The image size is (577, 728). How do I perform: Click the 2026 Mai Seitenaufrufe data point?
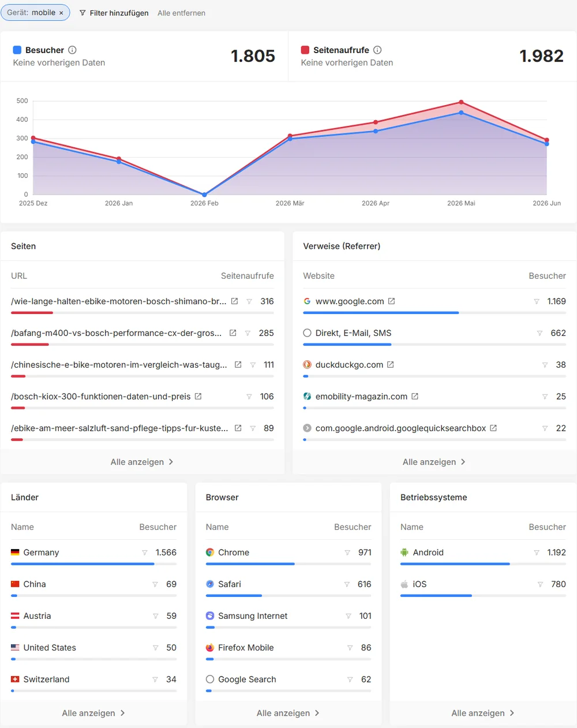point(461,102)
